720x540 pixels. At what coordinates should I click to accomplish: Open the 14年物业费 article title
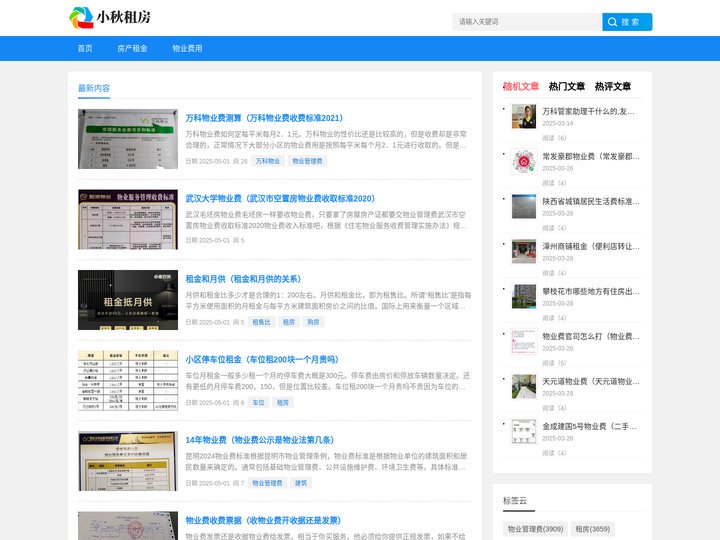[259, 439]
